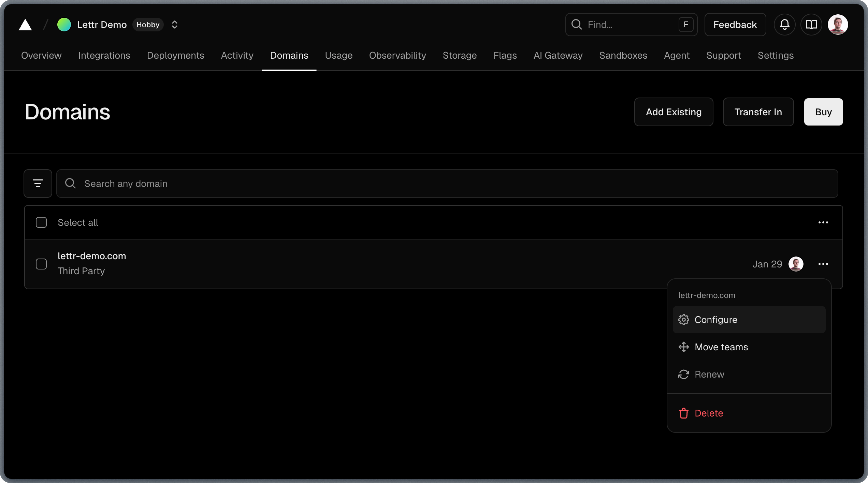Viewport: 868px width, 483px height.
Task: Click the avatar next to Jan 29
Action: (796, 264)
